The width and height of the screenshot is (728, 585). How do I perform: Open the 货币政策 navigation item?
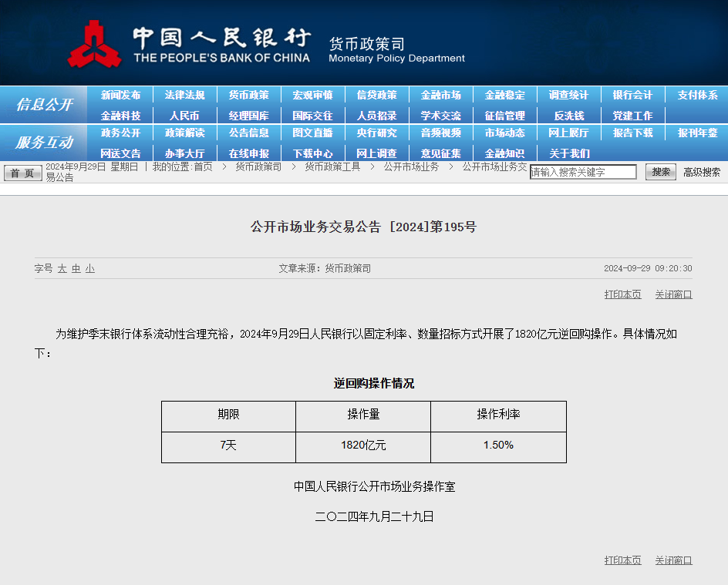[x=248, y=96]
